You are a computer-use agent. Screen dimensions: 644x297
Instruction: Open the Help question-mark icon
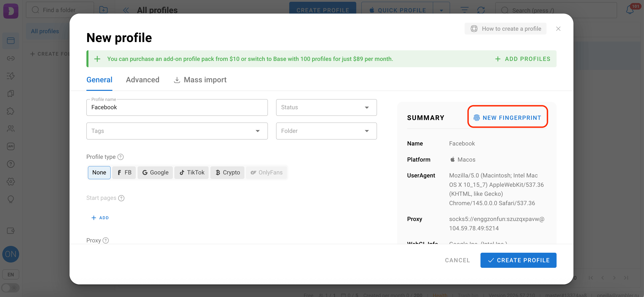(11, 164)
